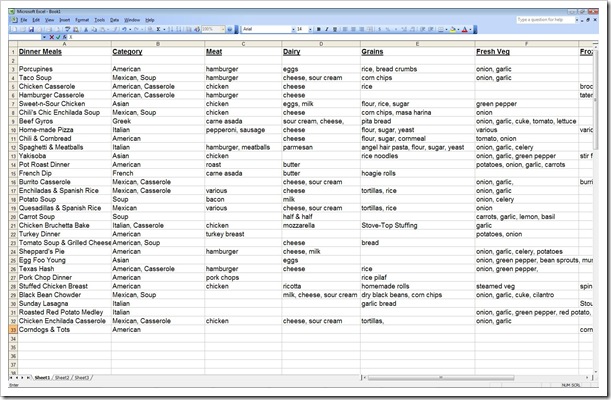
Task: Apply Currency style with the dollar icon
Action: 380,29
